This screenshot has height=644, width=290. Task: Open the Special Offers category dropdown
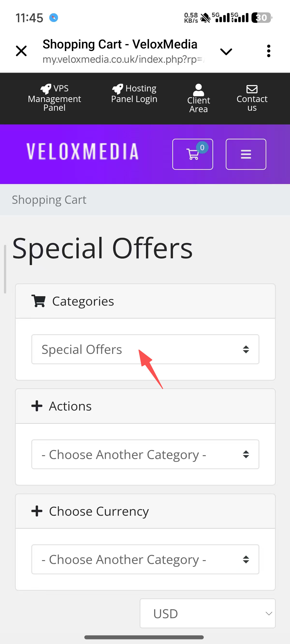[x=145, y=349]
